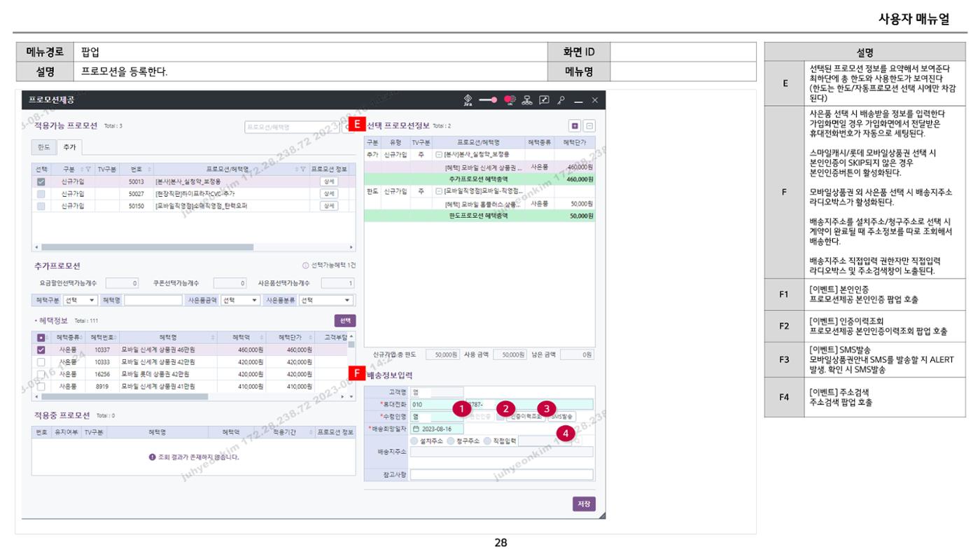Click the 저장 save button
The height and width of the screenshot is (552, 980).
click(584, 504)
